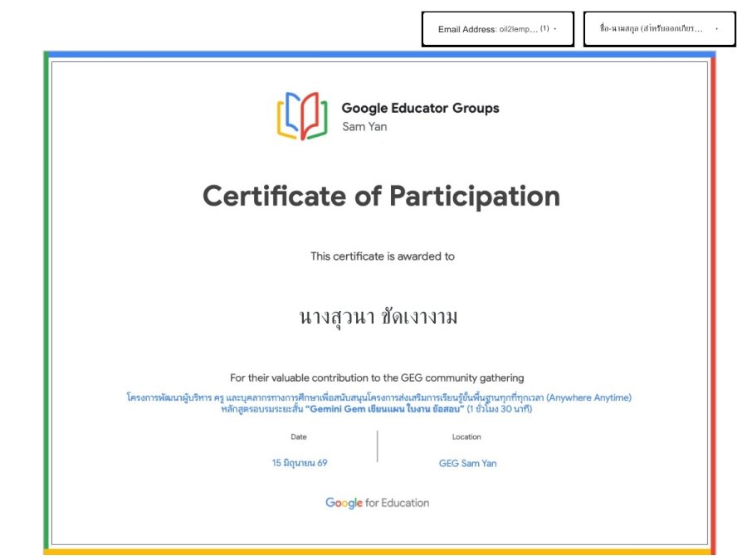Viewport: 747px width, 560px height.
Task: Click the 'Date' label
Action: (299, 436)
